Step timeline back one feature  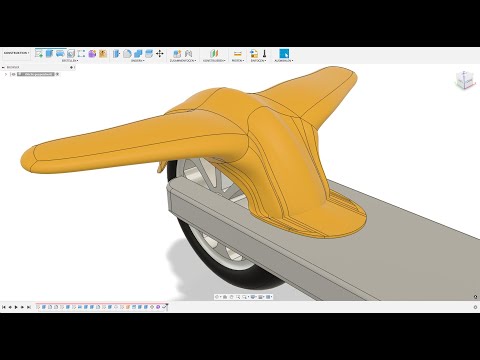[10, 307]
